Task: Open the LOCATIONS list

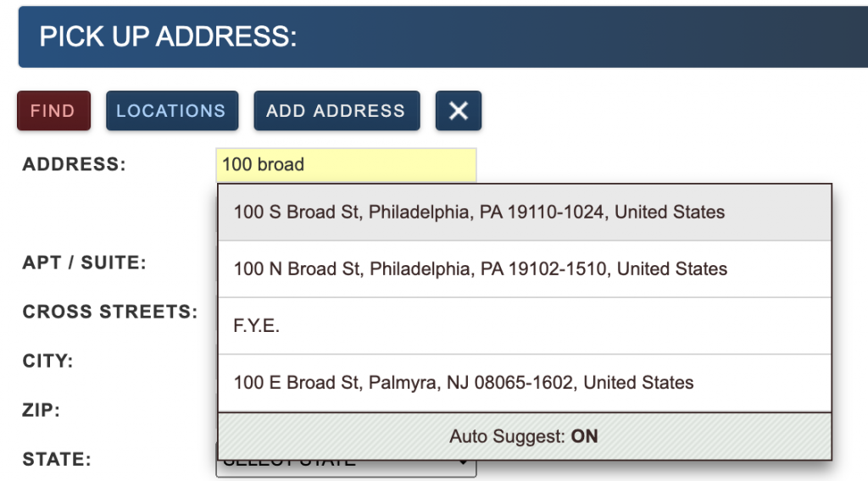Action: click(x=171, y=111)
